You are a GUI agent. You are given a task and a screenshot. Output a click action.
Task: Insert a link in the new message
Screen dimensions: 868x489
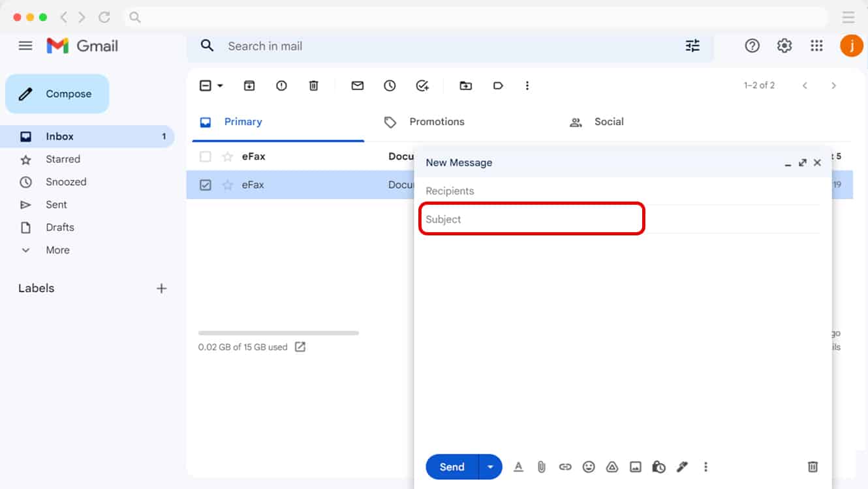(565, 467)
